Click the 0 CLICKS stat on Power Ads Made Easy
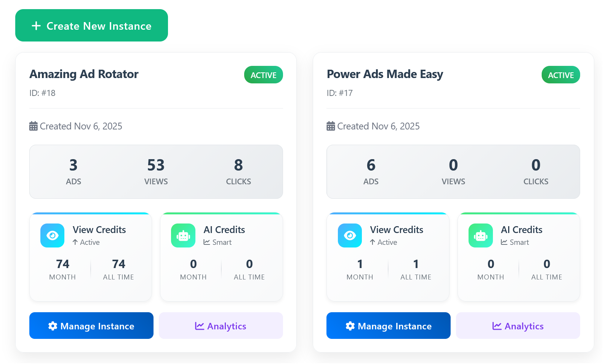Image resolution: width=603 pixels, height=364 pixels. 536,172
